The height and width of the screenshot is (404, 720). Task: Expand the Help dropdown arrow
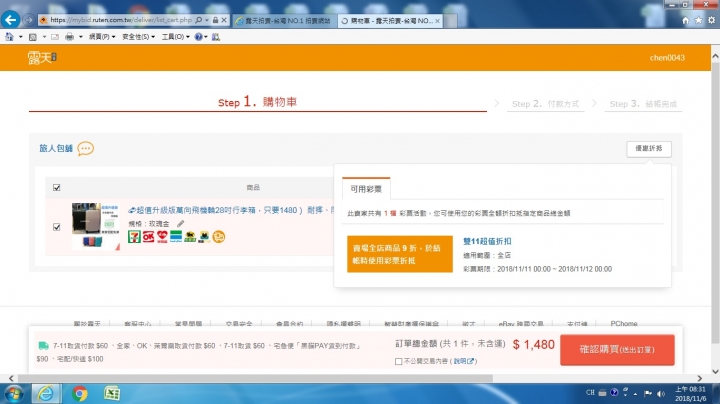point(206,37)
